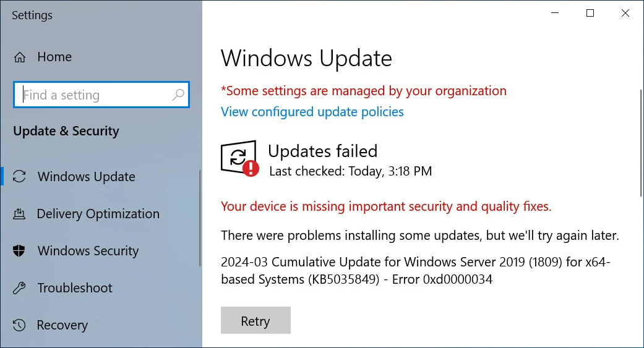Click the main page vertical scrollbar
Screen dimensions: 644x348
click(x=641, y=143)
